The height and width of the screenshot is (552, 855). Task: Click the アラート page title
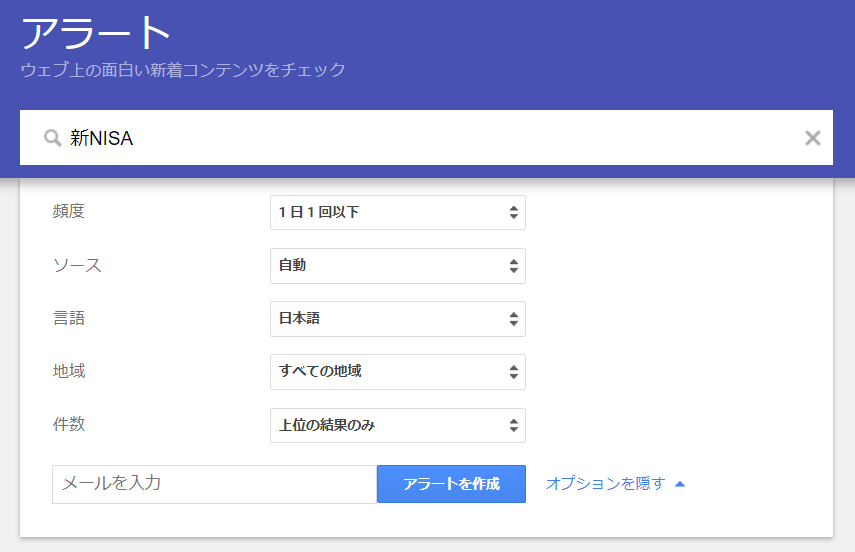[96, 33]
